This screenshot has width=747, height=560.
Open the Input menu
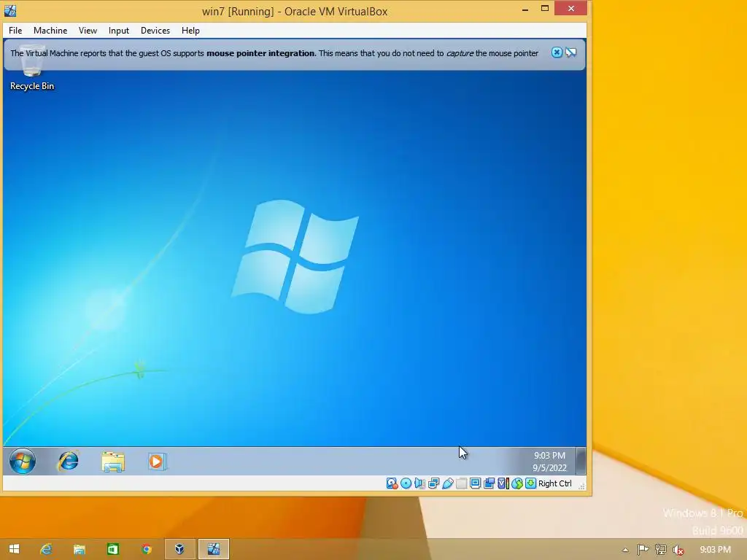tap(119, 31)
